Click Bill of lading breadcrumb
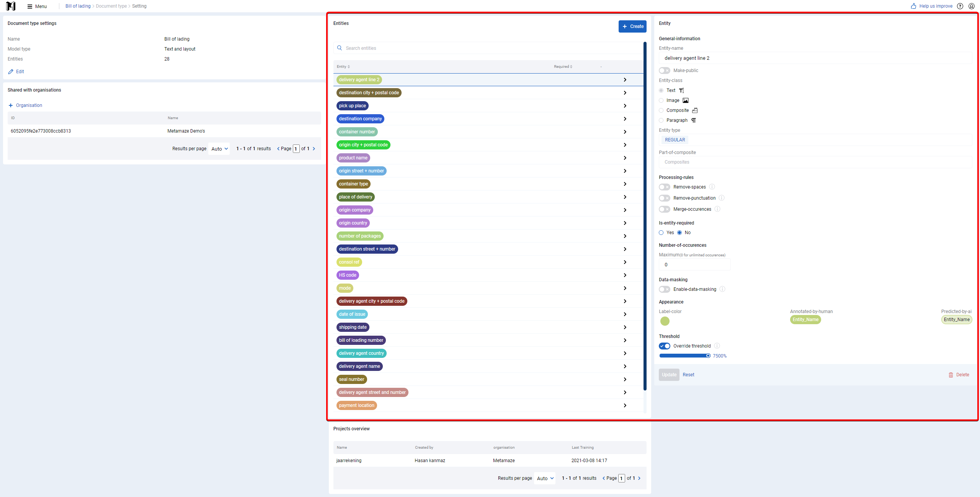This screenshot has height=497, width=980. pos(78,6)
